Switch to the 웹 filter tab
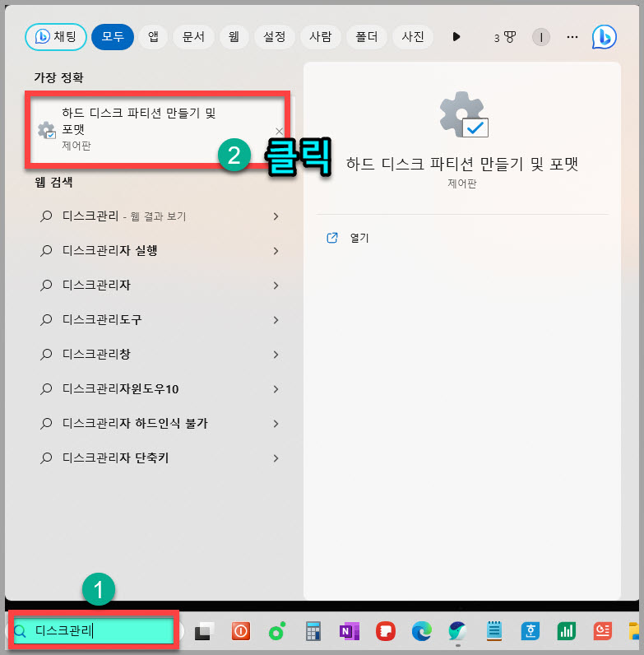Image resolution: width=644 pixels, height=655 pixels. [234, 37]
